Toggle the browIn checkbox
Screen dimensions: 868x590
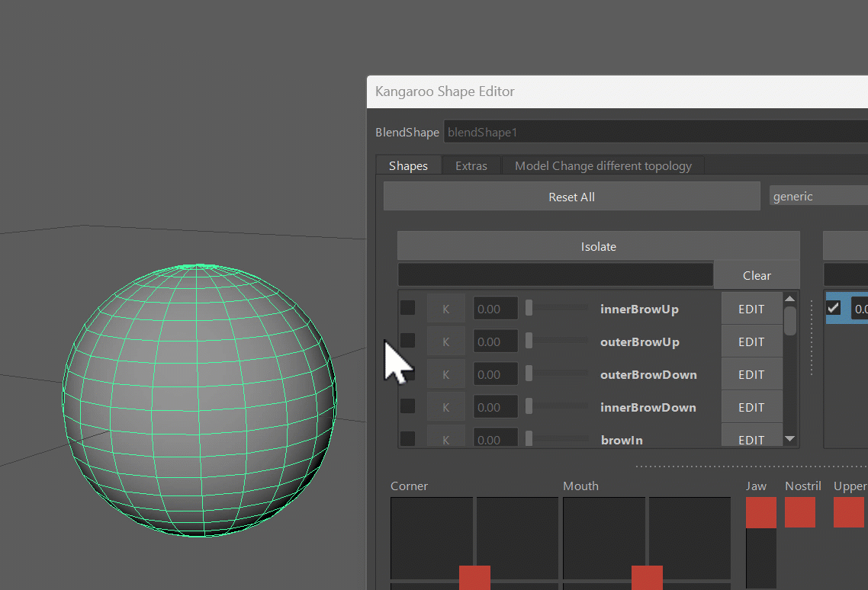coord(408,438)
